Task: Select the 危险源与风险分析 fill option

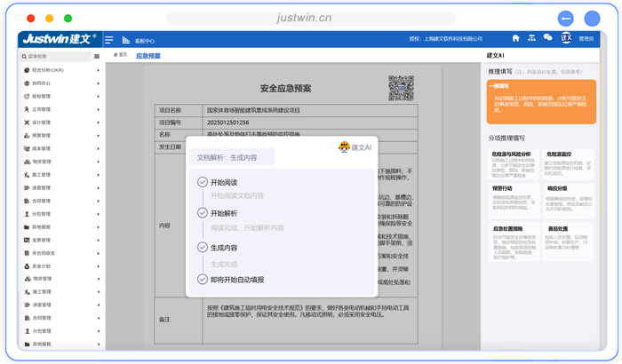Action: coord(512,162)
